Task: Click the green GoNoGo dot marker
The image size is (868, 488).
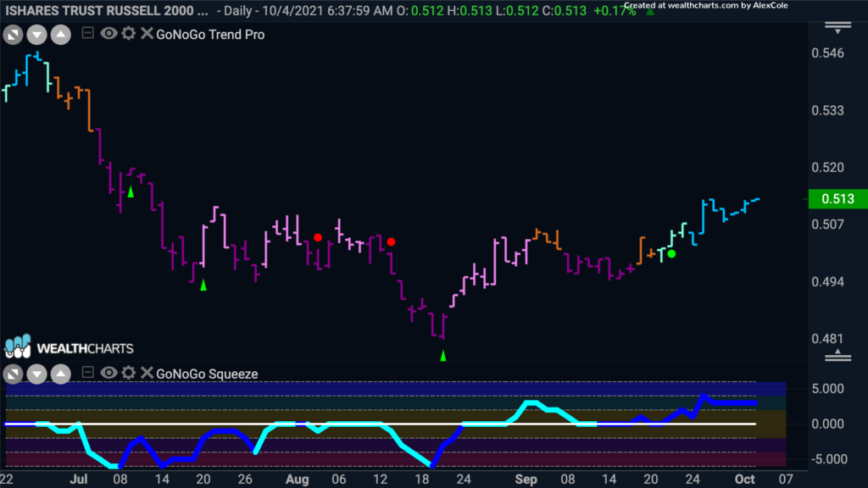Action: [671, 254]
